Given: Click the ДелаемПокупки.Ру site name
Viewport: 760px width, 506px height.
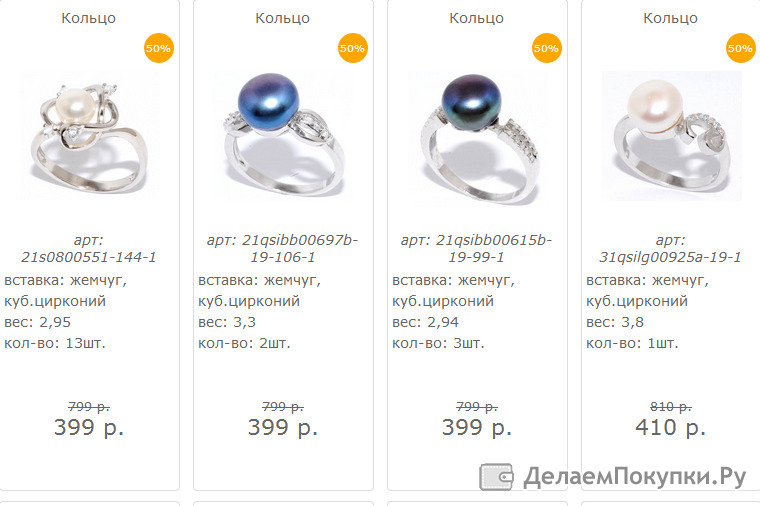Looking at the screenshot, I should (x=635, y=477).
